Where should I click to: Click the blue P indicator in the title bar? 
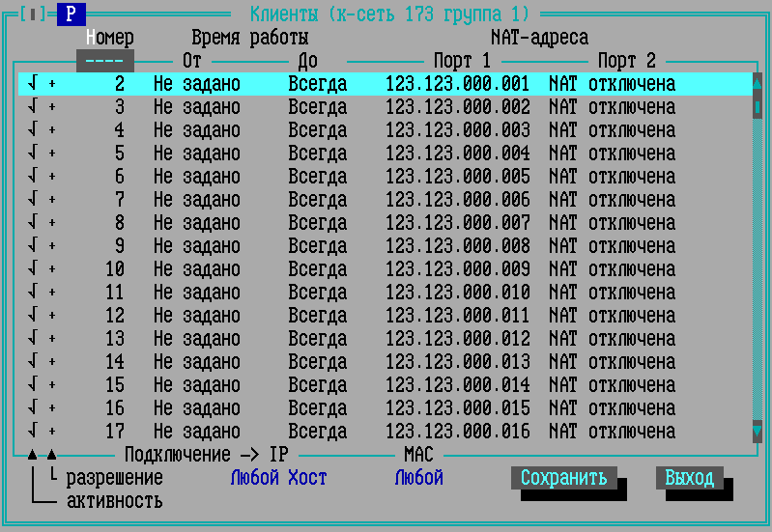tap(71, 14)
